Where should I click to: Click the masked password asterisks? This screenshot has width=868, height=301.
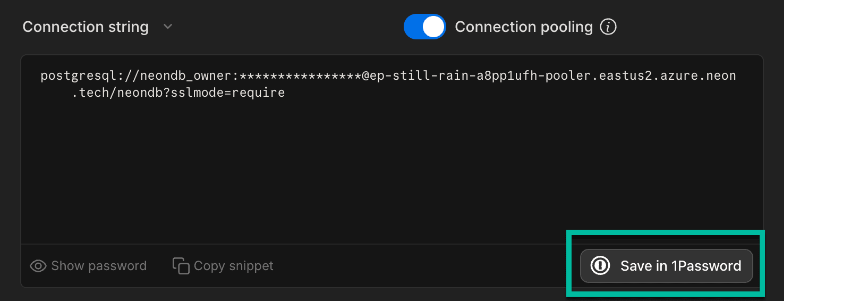coord(300,76)
